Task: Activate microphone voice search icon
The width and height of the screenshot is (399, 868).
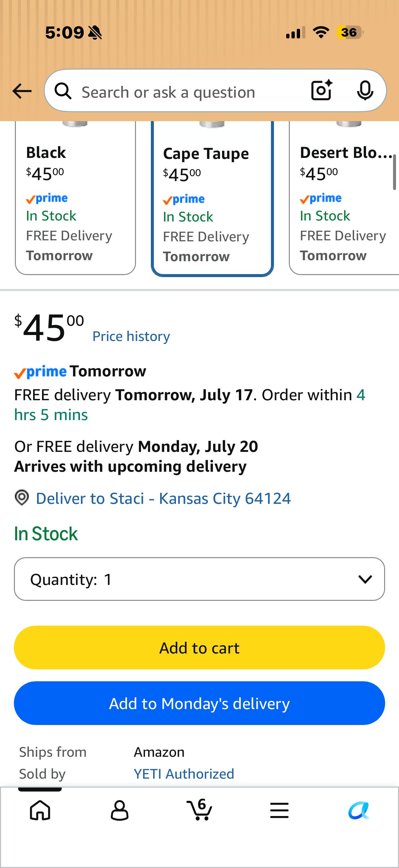Action: (365, 90)
